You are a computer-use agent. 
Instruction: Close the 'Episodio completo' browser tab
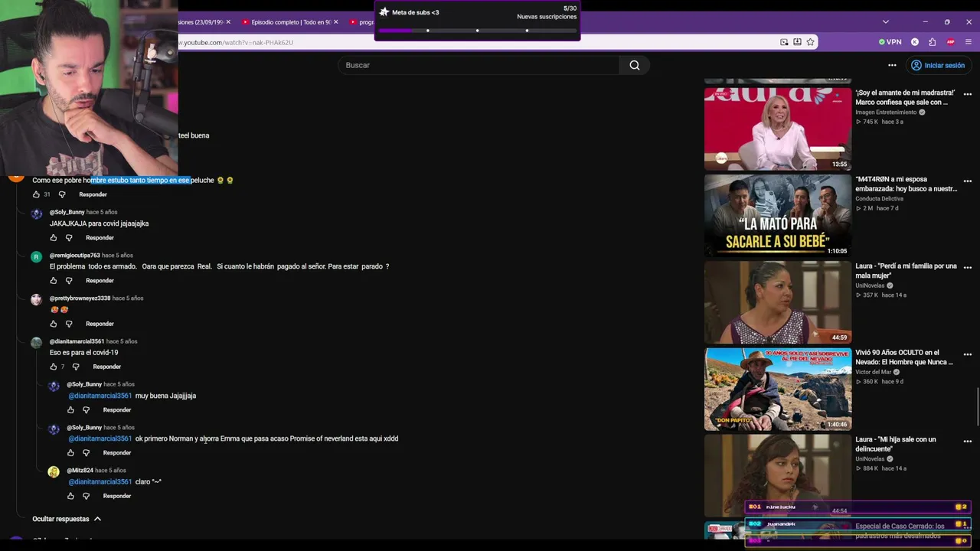(x=337, y=22)
